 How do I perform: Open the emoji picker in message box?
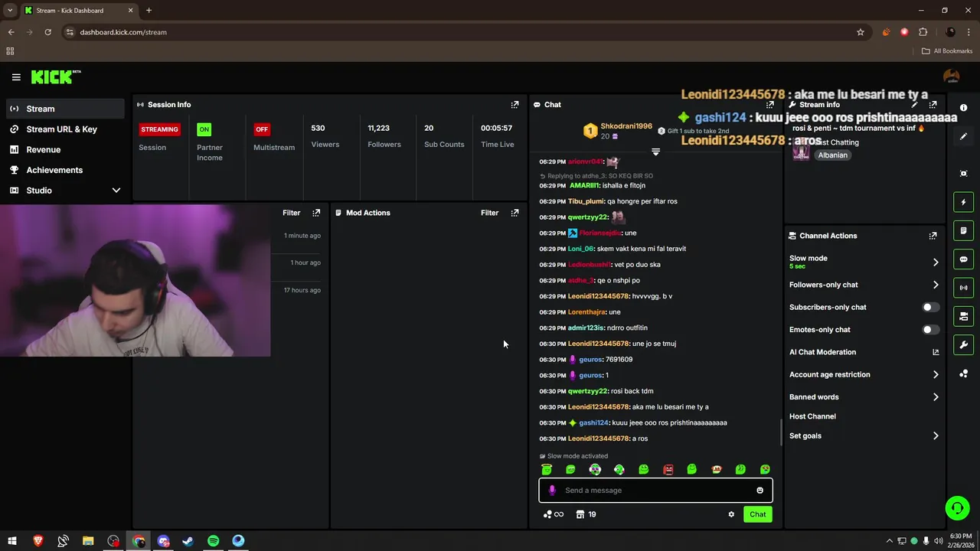[759, 491]
